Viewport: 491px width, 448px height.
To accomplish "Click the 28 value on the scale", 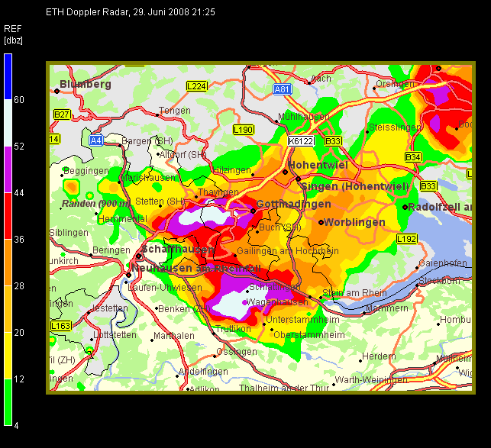I will click(x=19, y=286).
